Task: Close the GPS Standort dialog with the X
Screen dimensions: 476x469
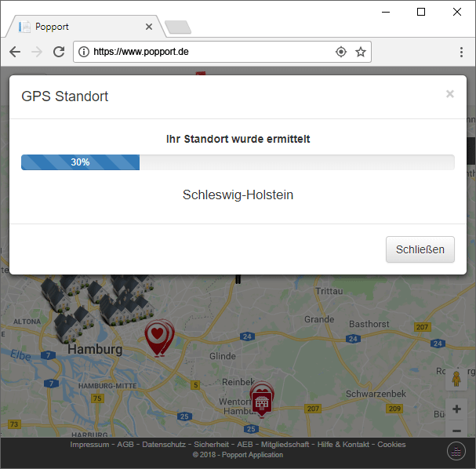Action: (x=449, y=94)
